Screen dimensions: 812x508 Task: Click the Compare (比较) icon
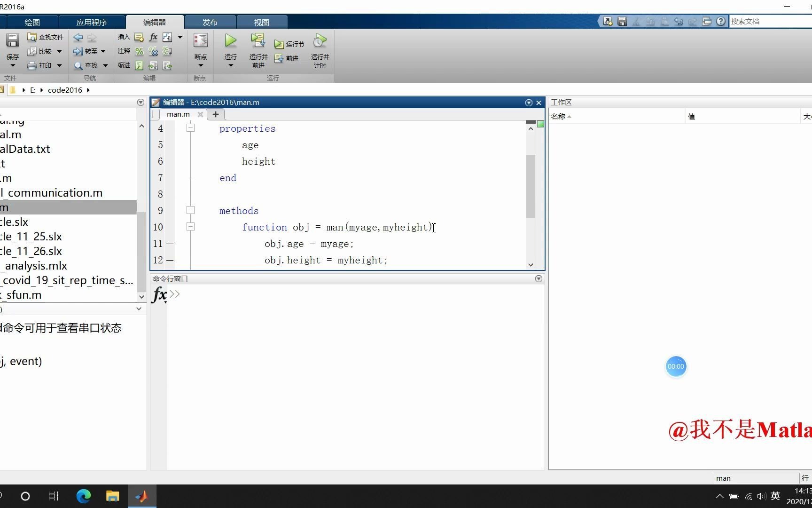[x=32, y=51]
